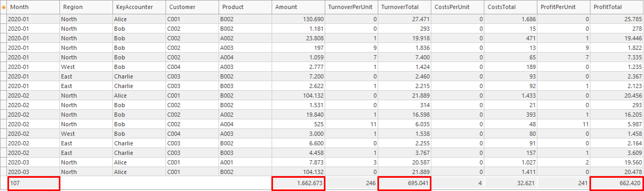644x191 pixels.
Task: Select the TurnoverTotal cell 16.598
Action: coord(404,114)
